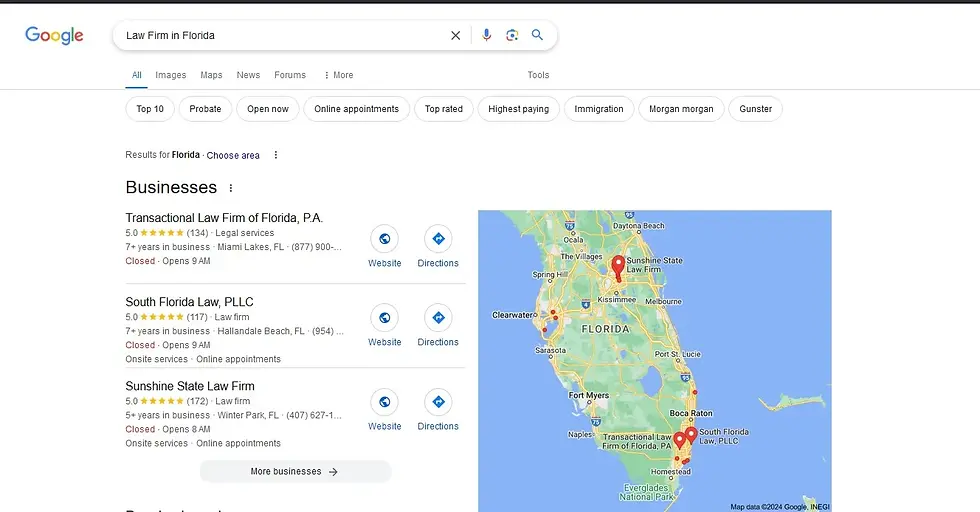Click the Miami Lakes, FL address text
This screenshot has height=512, width=980.
[x=251, y=247]
